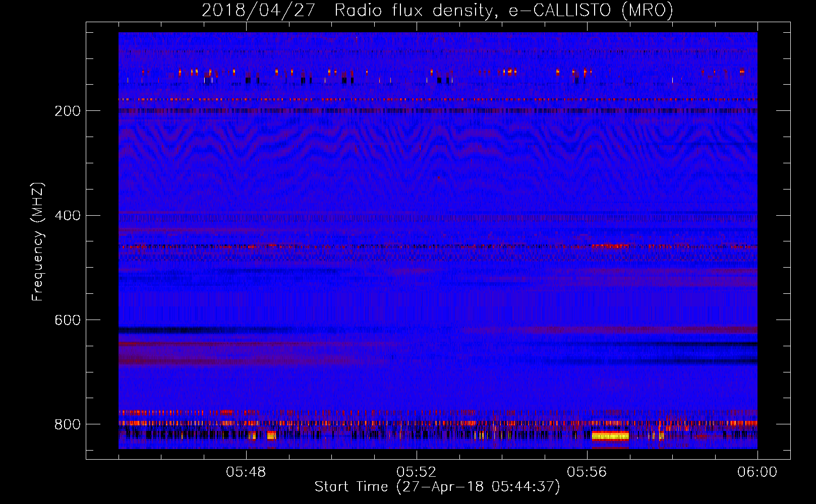Screen dimensions: 816x504
Task: Click the date "2018/04/27" in the title
Action: click(x=259, y=10)
